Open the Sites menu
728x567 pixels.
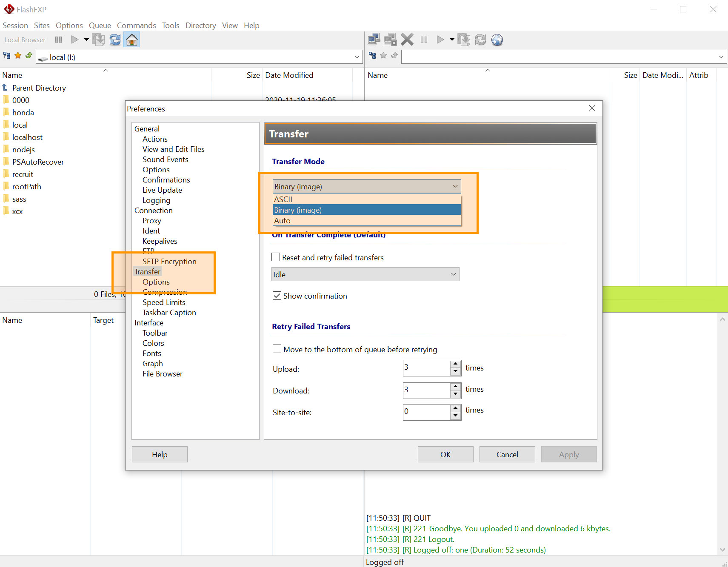42,26
